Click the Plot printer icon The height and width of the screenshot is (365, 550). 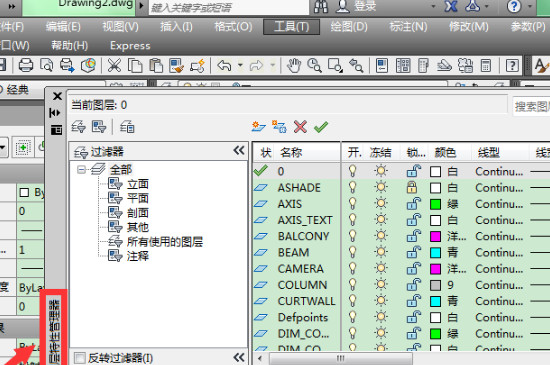tap(26, 66)
